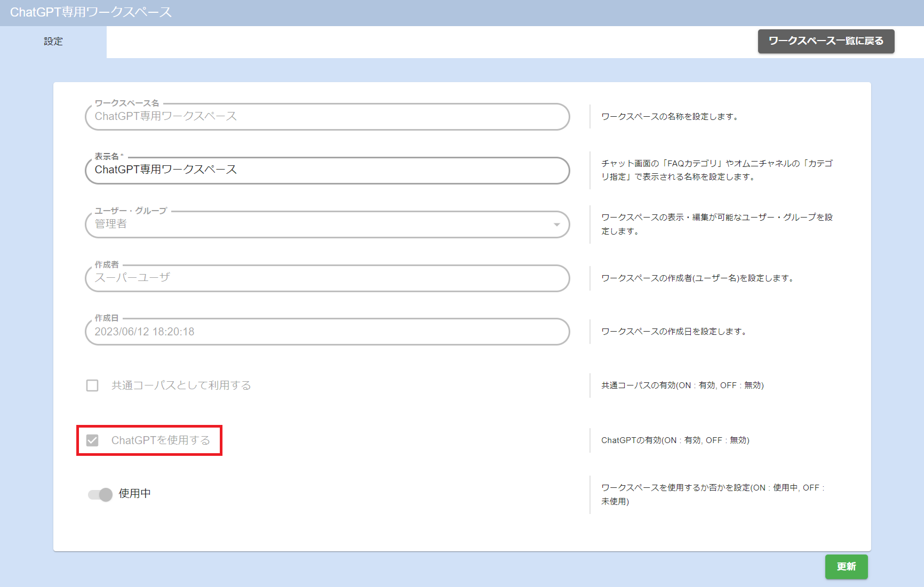Click the ワークスペース一覧に戻る button

825,41
